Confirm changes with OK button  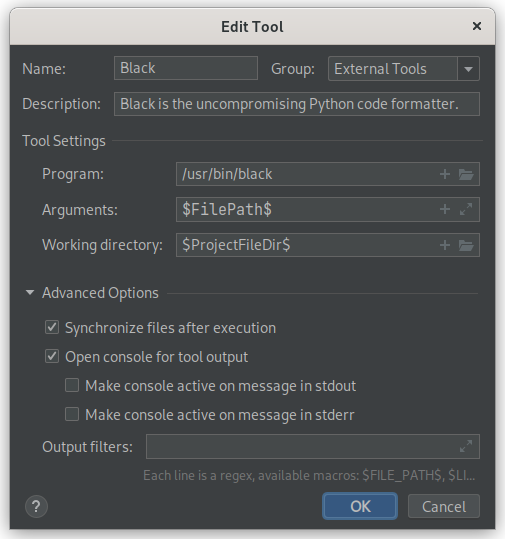360,506
